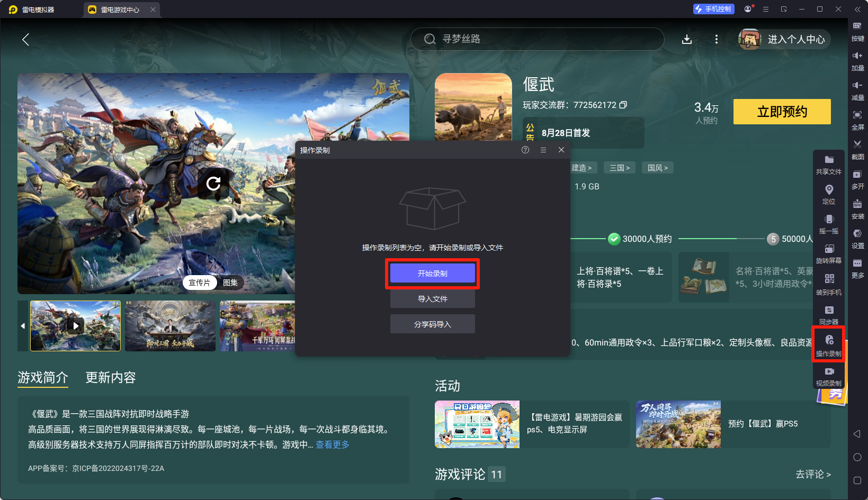Open the 暑期游园会 activity card
The width and height of the screenshot is (868, 500).
click(x=532, y=424)
